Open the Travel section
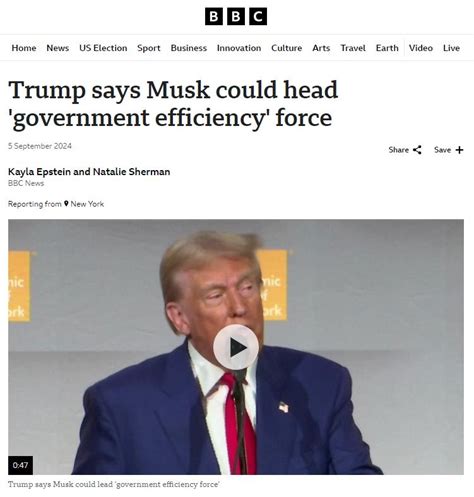The height and width of the screenshot is (497, 474). pyautogui.click(x=353, y=48)
